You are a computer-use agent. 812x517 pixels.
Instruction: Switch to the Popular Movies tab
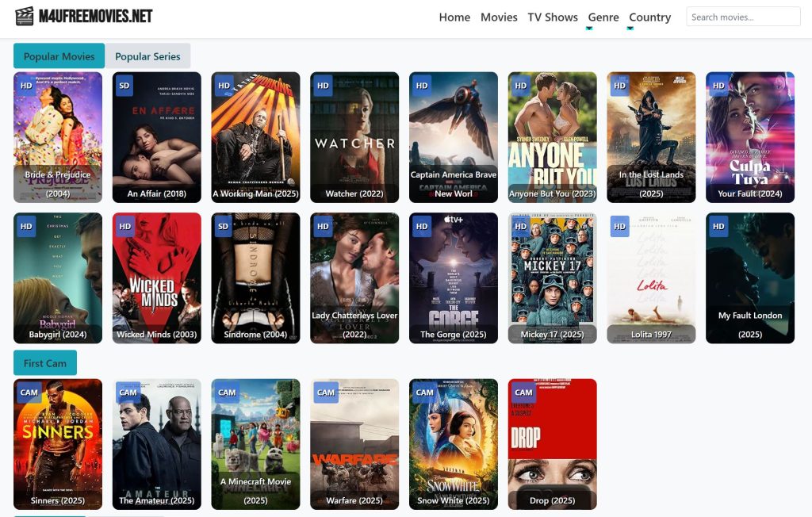click(59, 56)
